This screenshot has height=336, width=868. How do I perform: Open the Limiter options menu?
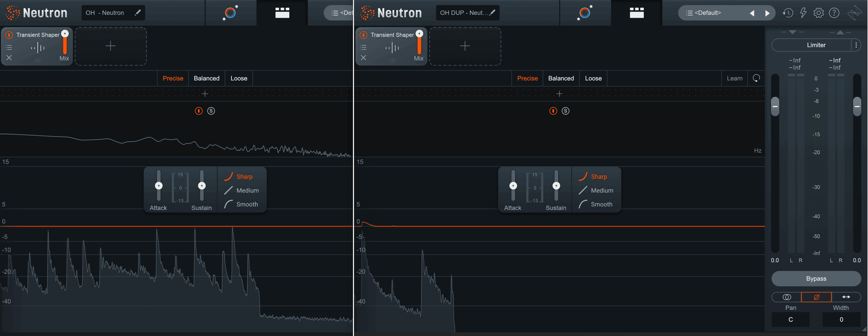click(856, 45)
